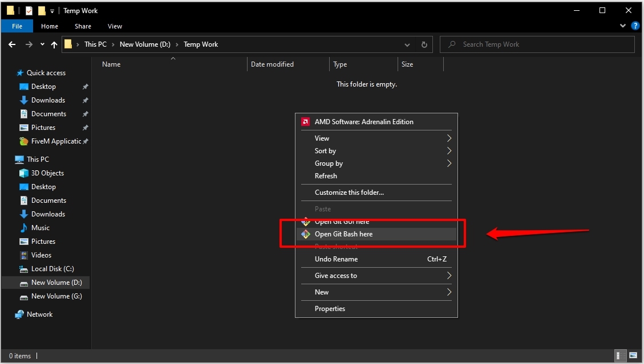Viewport: 644px width, 364px height.
Task: Refresh the address bar location
Action: 424,44
